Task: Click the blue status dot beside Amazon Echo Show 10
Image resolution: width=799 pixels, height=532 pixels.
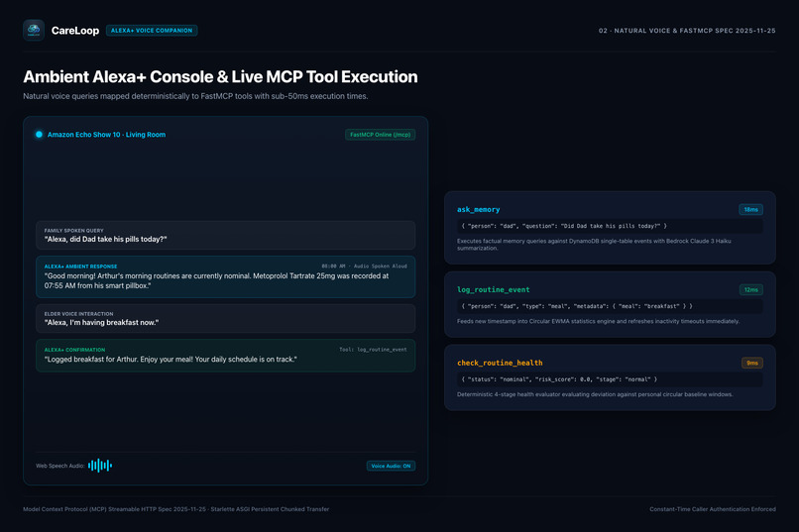Action: tap(39, 135)
